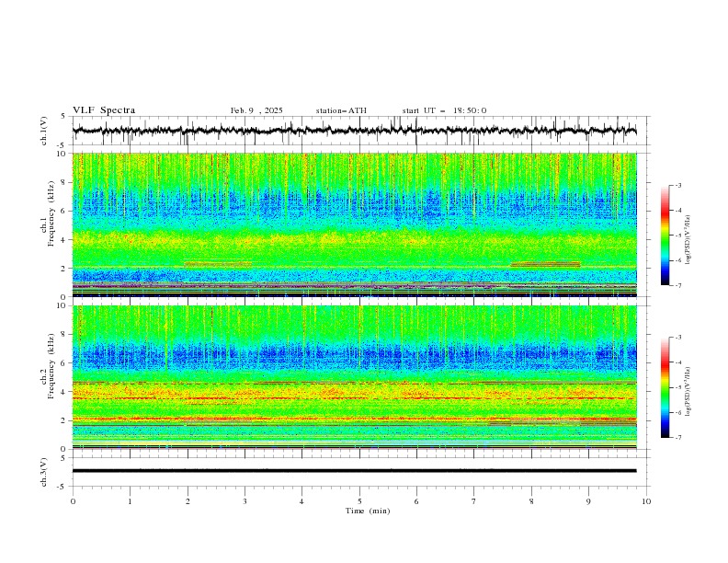Screen dimensions: 728x563
Task: Click inside the ch.1 spectrogram panel
Action: pos(354,224)
